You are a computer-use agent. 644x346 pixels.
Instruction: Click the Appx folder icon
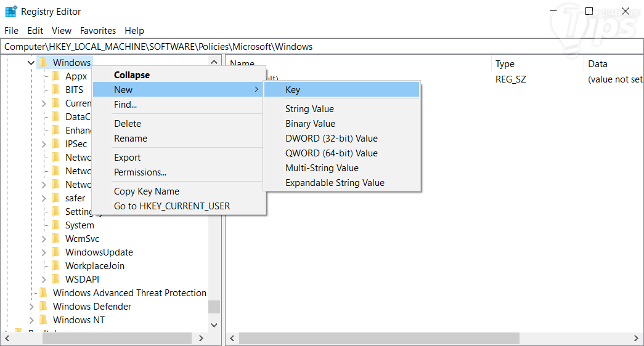click(56, 76)
